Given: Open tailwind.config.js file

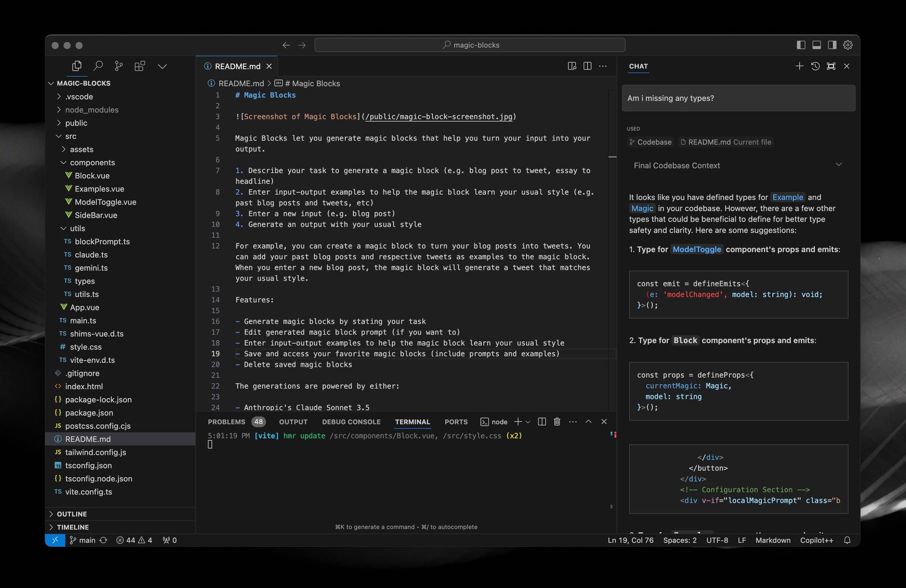Looking at the screenshot, I should click(95, 452).
